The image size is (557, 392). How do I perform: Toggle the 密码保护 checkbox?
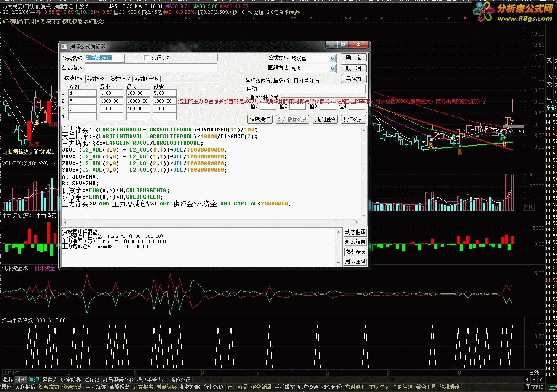(146, 58)
